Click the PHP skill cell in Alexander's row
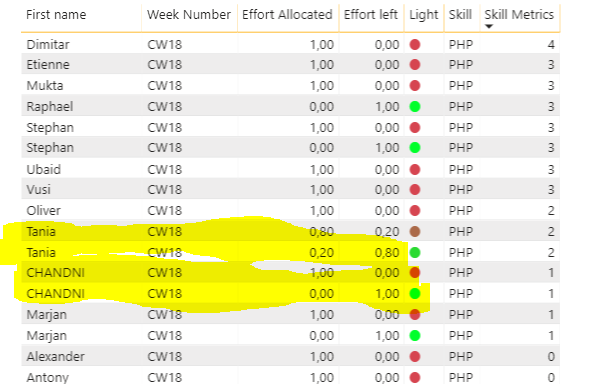The image size is (598, 384). tap(461, 357)
